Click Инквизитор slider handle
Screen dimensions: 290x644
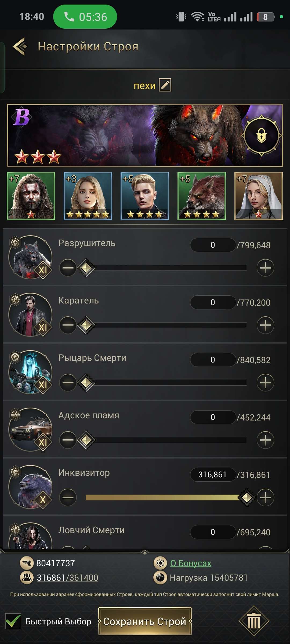(247, 497)
